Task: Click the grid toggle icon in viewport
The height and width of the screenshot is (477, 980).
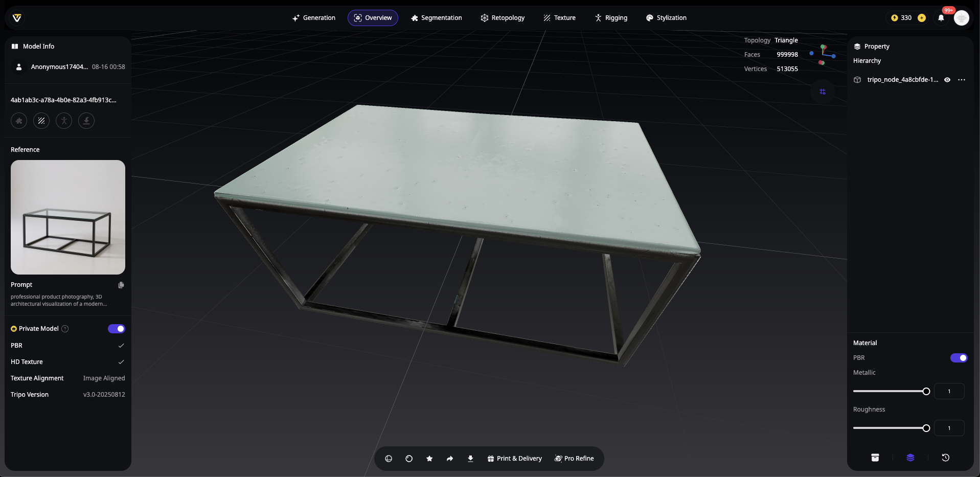Action: [x=823, y=92]
